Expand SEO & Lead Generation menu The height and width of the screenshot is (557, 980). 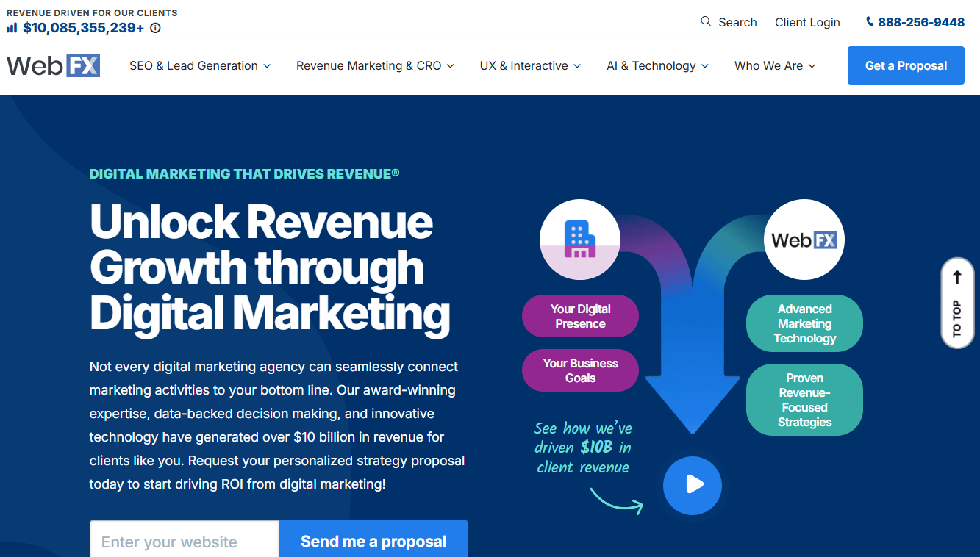pos(200,65)
